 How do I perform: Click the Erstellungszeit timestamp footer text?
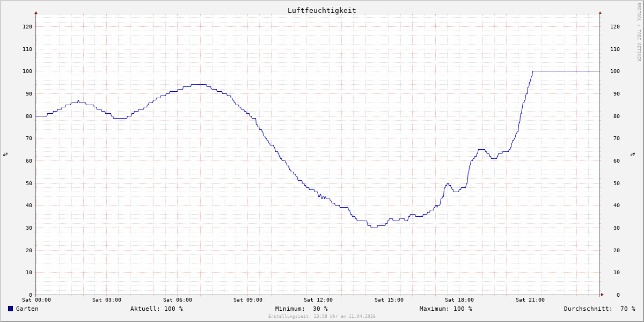[321, 316]
